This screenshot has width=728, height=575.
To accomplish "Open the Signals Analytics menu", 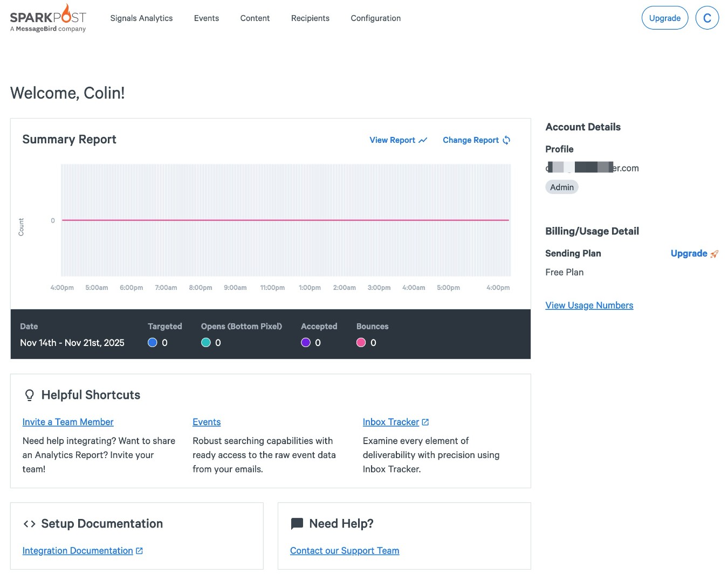I will pyautogui.click(x=141, y=18).
